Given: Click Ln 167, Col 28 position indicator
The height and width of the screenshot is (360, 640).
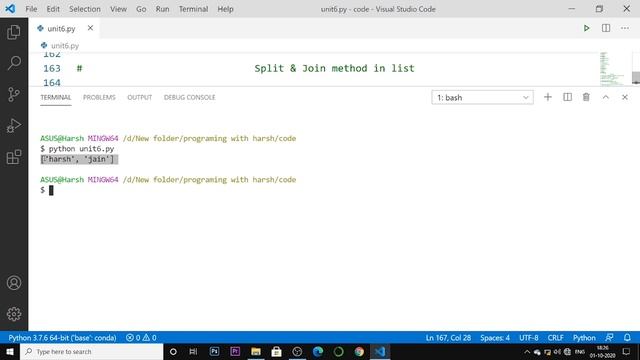Looking at the screenshot, I should (x=448, y=338).
